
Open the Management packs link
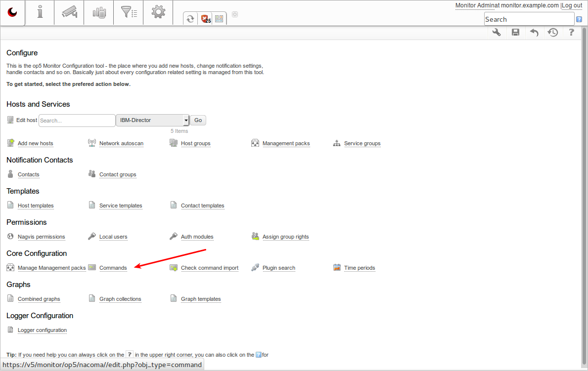pos(286,143)
